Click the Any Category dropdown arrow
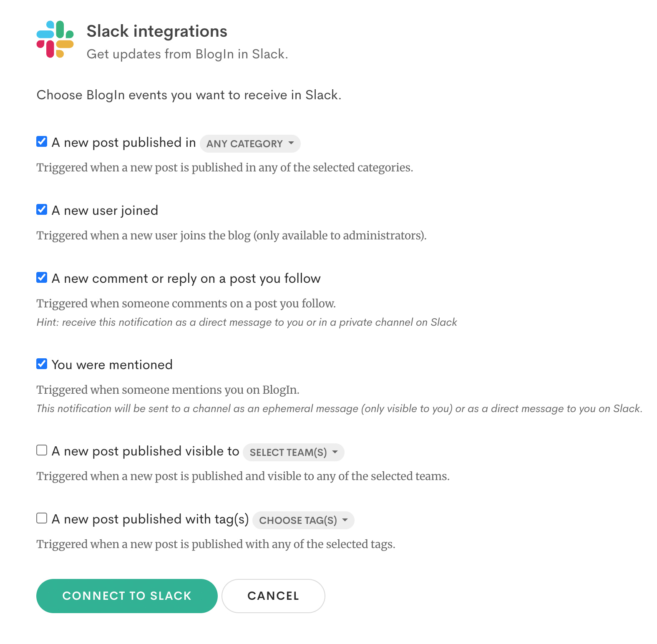 [x=291, y=143]
